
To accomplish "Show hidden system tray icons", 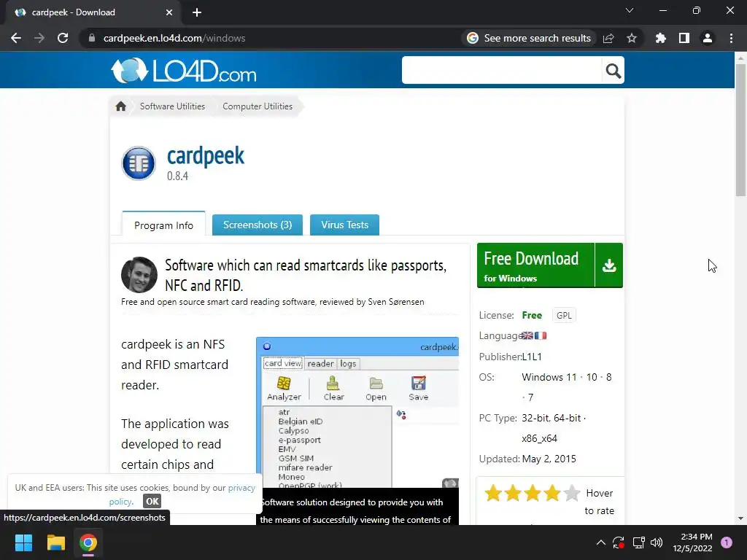I will pyautogui.click(x=601, y=542).
